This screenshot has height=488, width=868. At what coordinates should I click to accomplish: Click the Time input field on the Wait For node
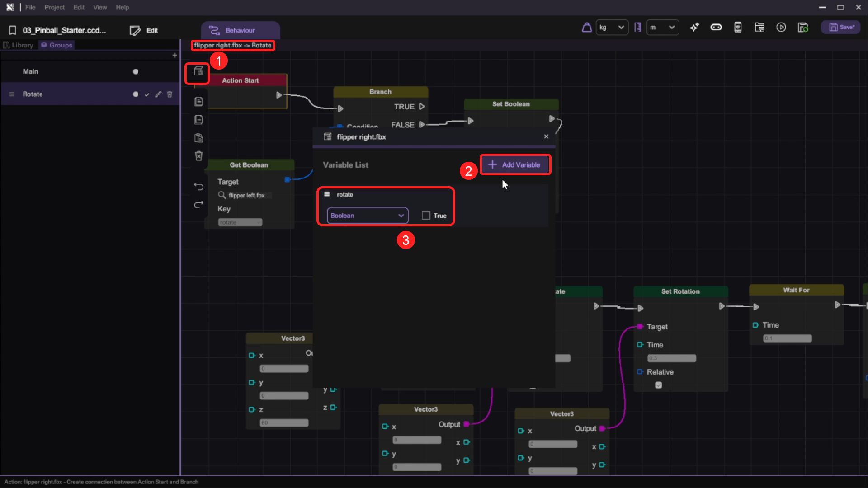coord(787,338)
